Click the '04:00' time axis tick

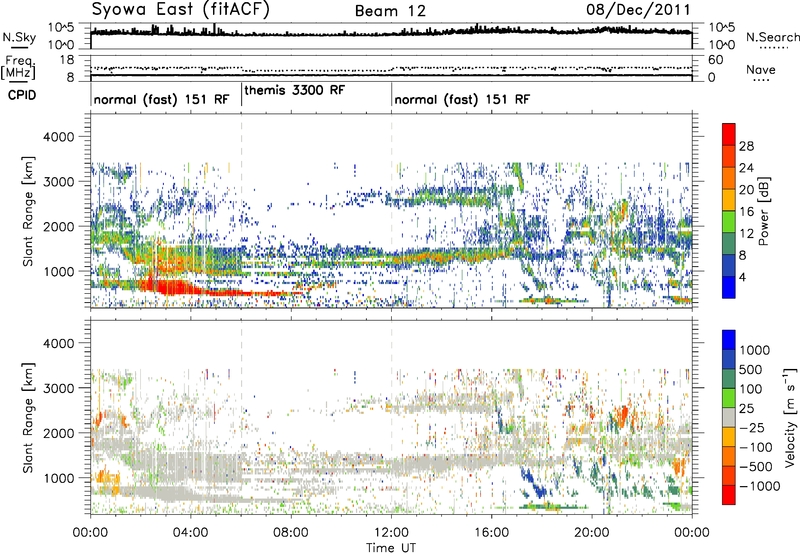tap(190, 533)
